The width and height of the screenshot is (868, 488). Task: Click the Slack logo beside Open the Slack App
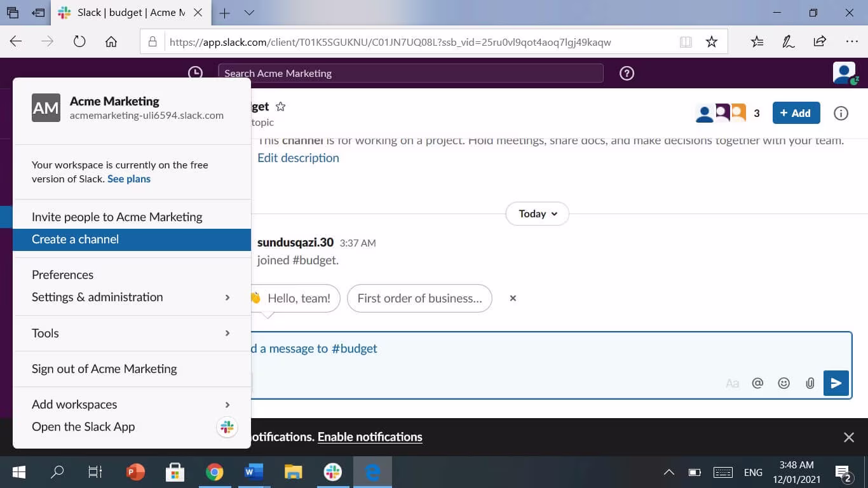(x=227, y=427)
